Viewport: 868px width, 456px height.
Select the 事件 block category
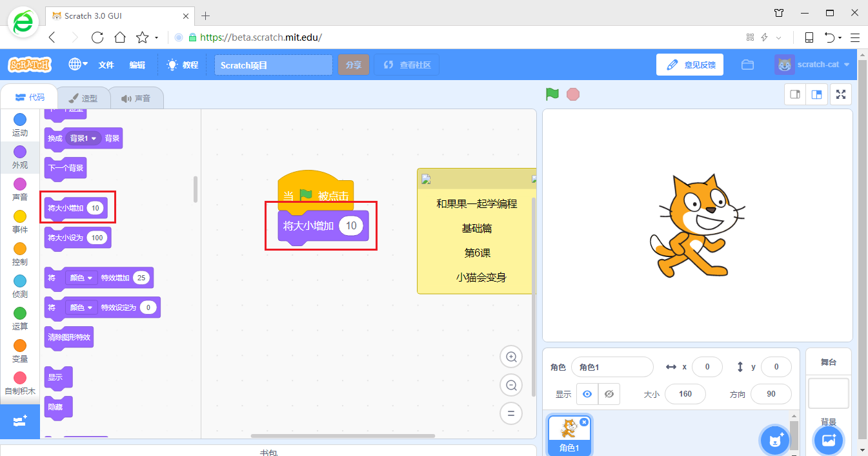coord(20,222)
